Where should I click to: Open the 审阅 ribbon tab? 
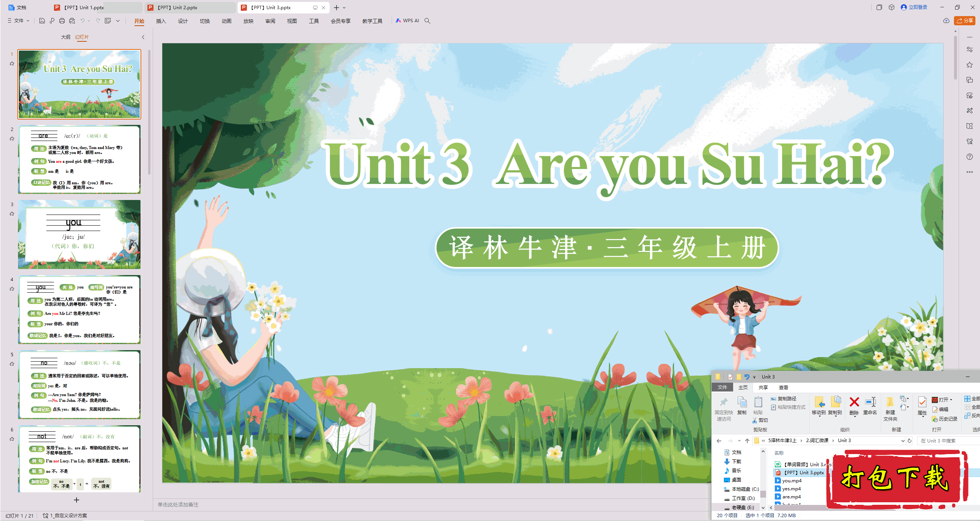pos(270,21)
